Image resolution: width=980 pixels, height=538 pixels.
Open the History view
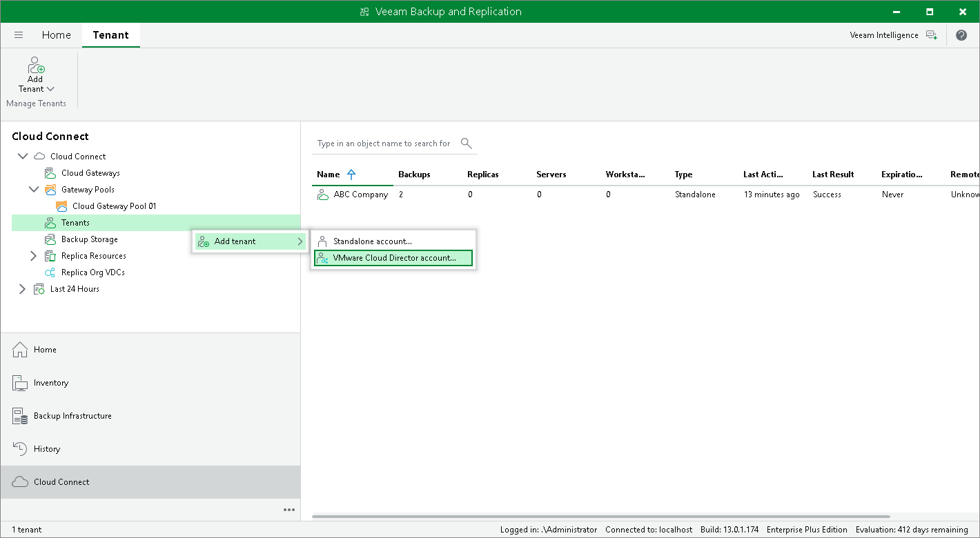[46, 449]
